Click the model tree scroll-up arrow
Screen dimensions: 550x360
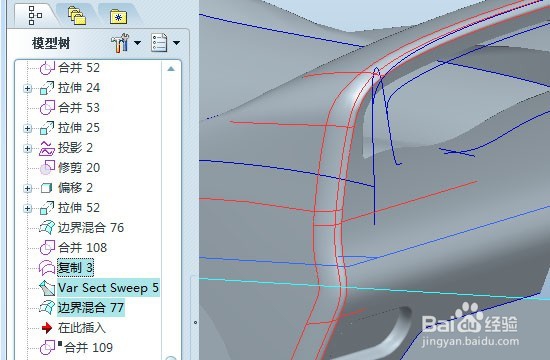click(171, 69)
